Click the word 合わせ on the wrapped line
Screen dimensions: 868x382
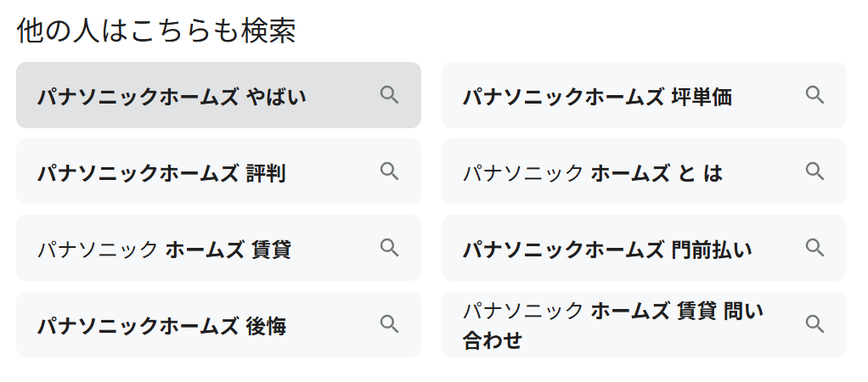click(x=492, y=341)
